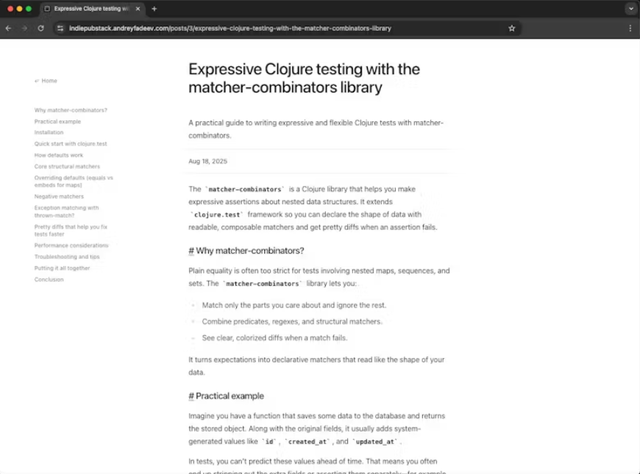Open a new tab with the plus button

click(154, 9)
